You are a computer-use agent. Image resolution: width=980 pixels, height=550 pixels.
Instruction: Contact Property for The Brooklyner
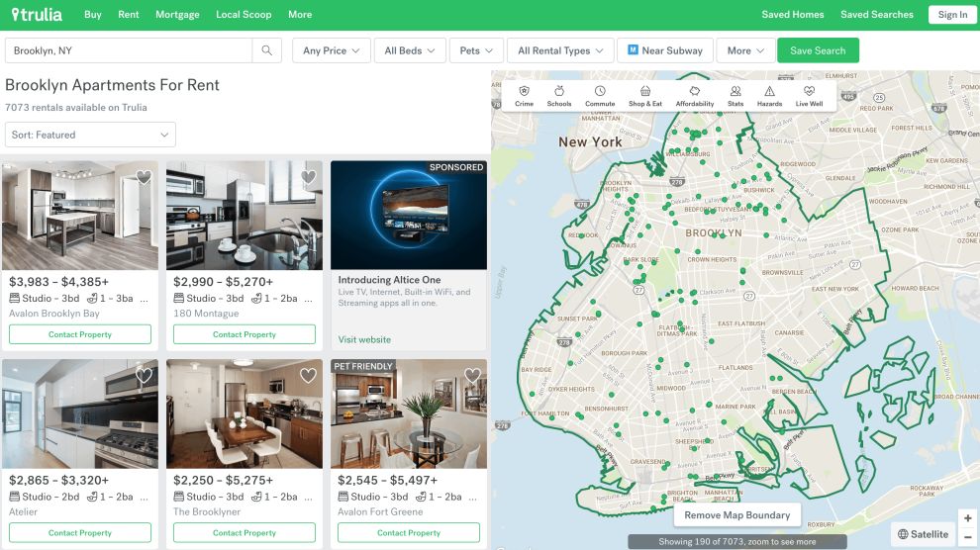click(245, 533)
